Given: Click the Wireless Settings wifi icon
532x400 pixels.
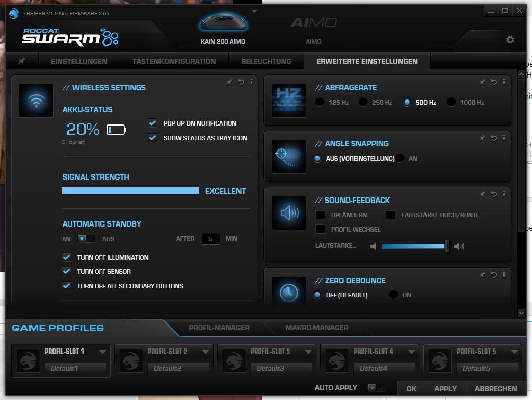Looking at the screenshot, I should tap(36, 100).
